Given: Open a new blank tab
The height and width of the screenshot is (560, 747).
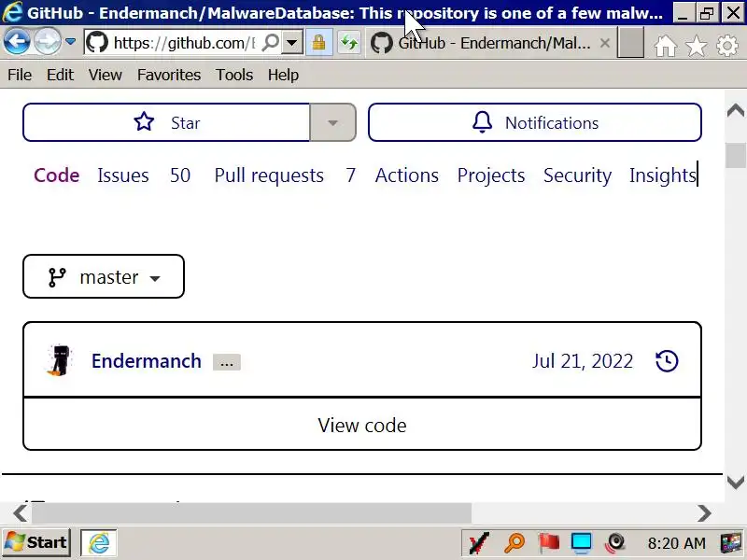Looking at the screenshot, I should 631,42.
